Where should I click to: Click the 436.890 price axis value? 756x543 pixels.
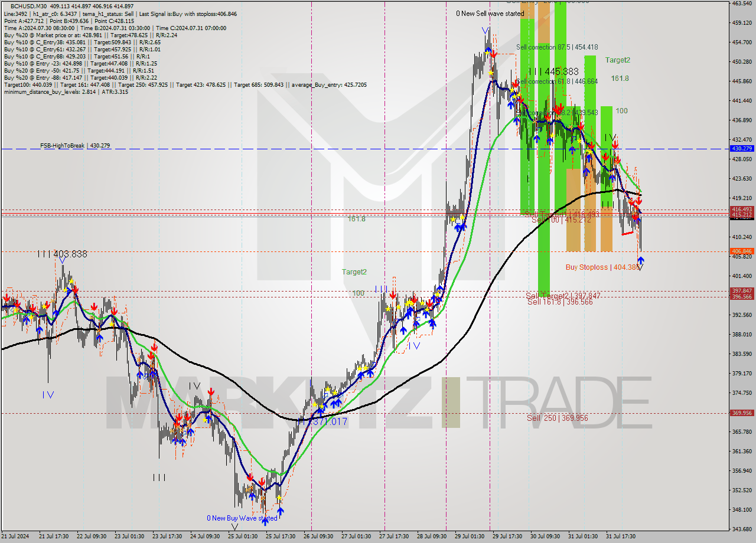(742, 120)
